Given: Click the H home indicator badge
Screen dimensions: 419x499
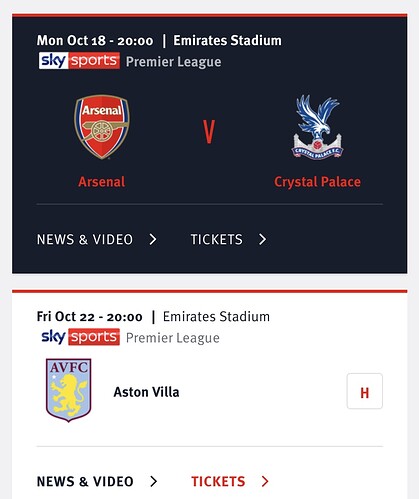Looking at the screenshot, I should pyautogui.click(x=365, y=391).
